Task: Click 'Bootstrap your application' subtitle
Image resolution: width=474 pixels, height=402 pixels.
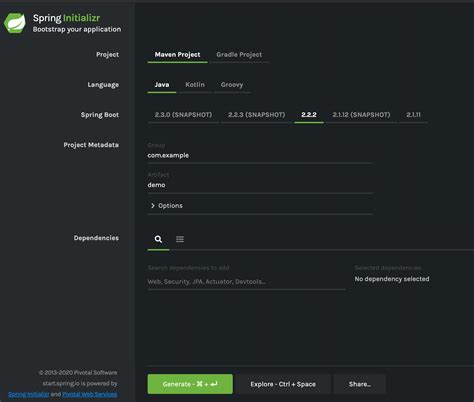Action: click(x=77, y=30)
